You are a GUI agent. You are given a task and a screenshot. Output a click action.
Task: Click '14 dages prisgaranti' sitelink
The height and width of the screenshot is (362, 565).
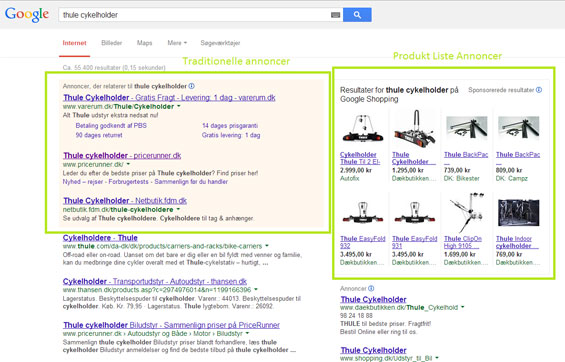tap(230, 126)
